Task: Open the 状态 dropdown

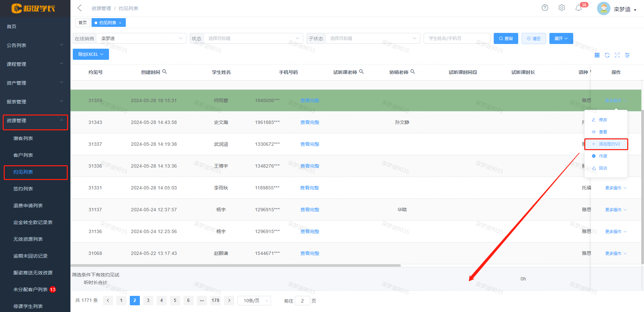Action: [253, 38]
